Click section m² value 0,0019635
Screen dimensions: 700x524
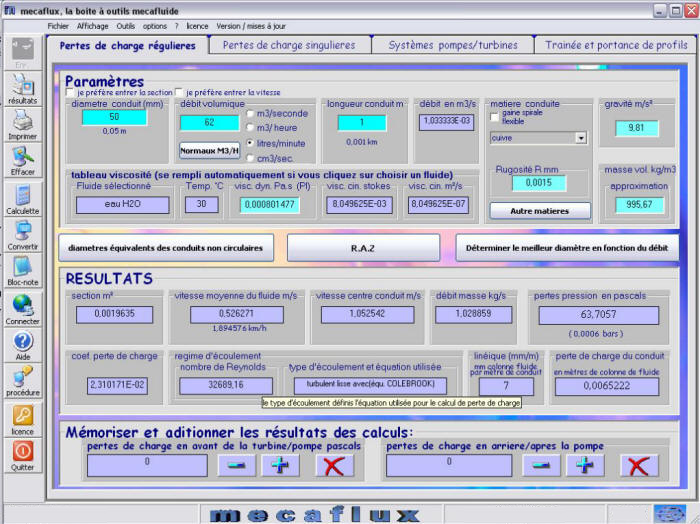coord(114,314)
